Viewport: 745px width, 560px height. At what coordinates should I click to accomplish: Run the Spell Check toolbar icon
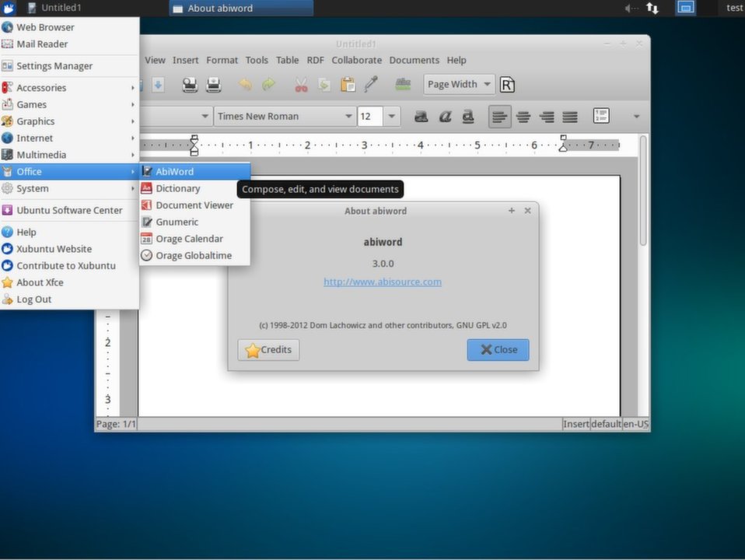click(x=403, y=85)
